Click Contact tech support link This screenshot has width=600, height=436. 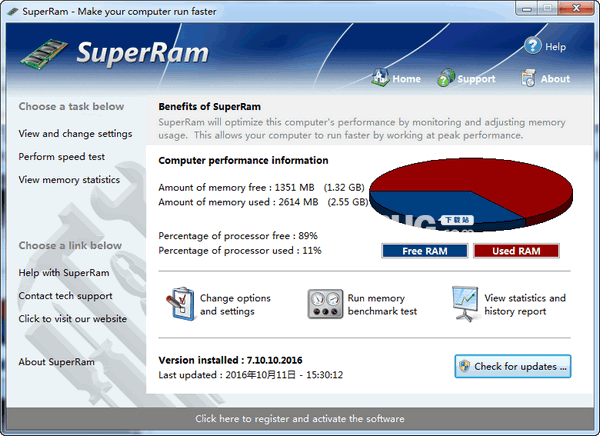pyautogui.click(x=65, y=296)
